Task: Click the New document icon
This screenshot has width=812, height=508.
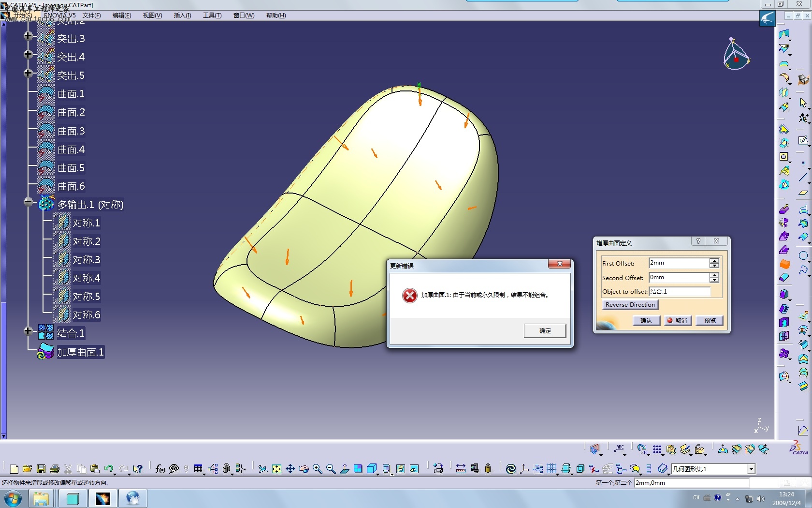Action: click(x=14, y=469)
